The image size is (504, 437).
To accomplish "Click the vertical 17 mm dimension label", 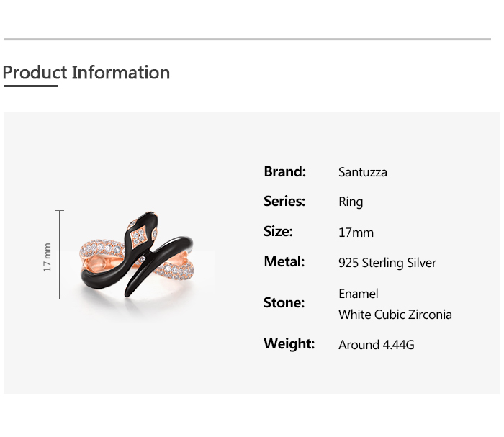I will [48, 256].
